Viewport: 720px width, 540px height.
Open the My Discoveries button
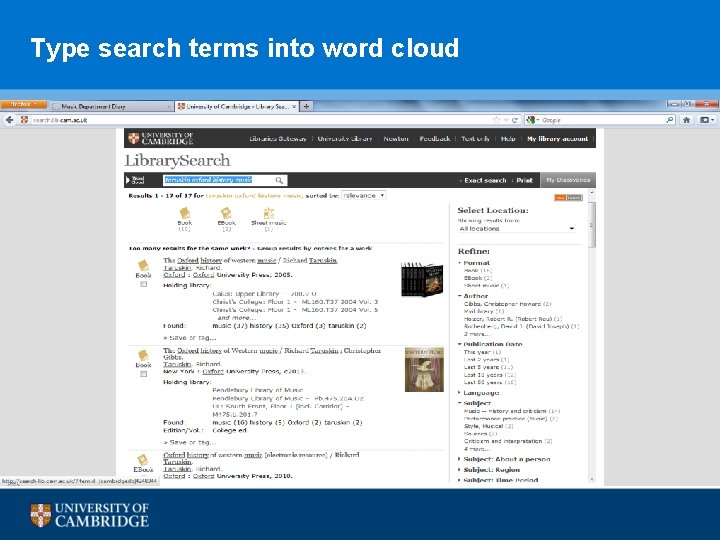[568, 180]
